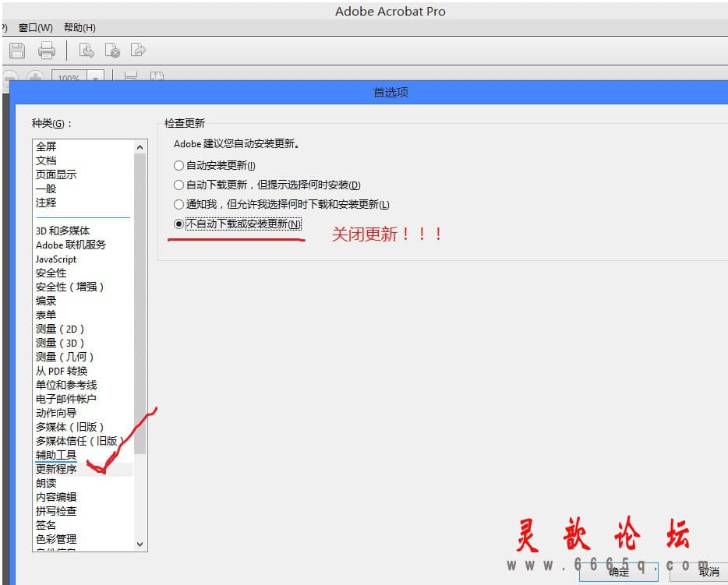Select 测量（几何）category
This screenshot has height=585, width=728.
tap(65, 357)
